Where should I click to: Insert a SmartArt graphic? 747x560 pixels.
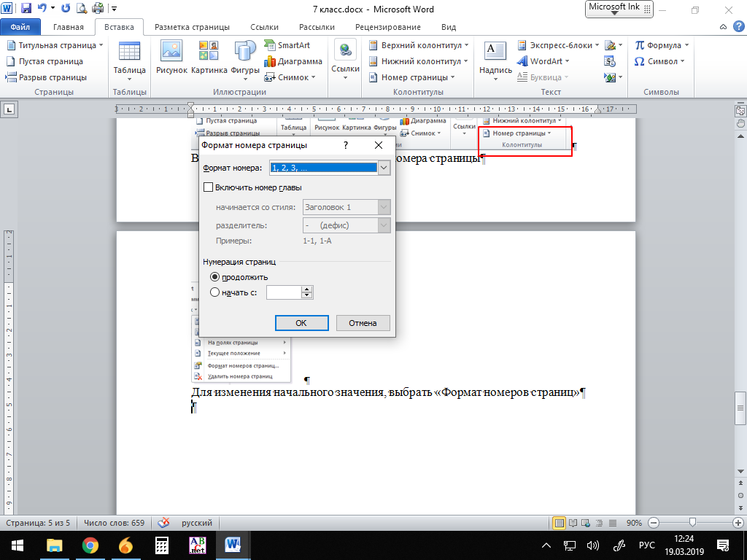[x=287, y=45]
